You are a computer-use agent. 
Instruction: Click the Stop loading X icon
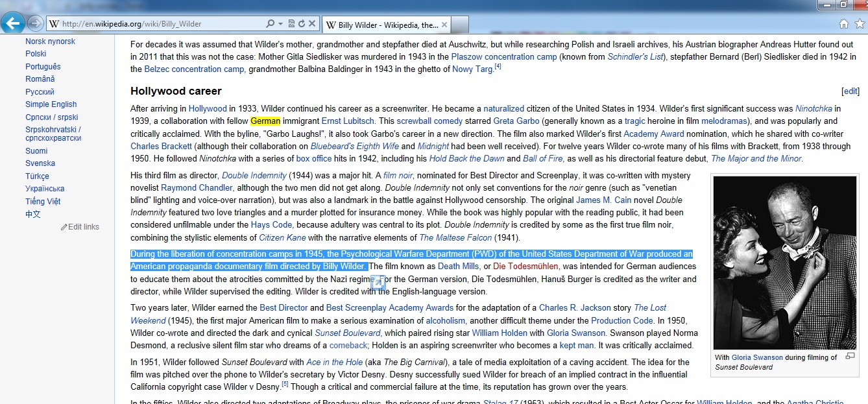pyautogui.click(x=312, y=24)
